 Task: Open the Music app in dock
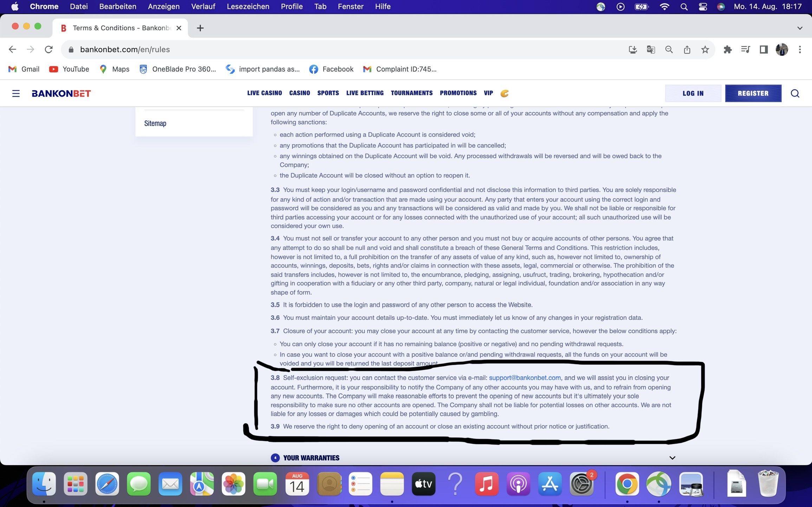click(487, 484)
